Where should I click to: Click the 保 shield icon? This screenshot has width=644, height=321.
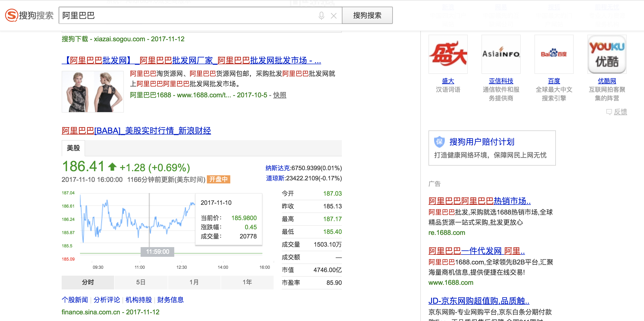pos(439,142)
